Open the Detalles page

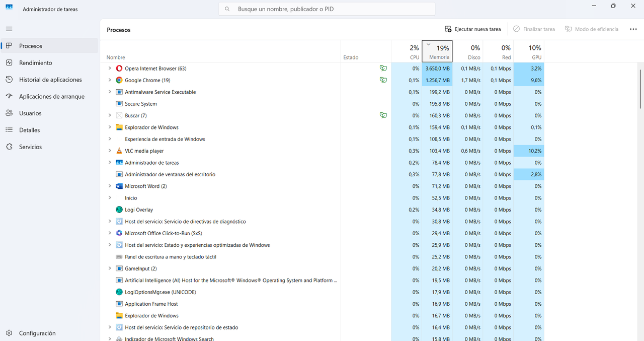click(49, 130)
